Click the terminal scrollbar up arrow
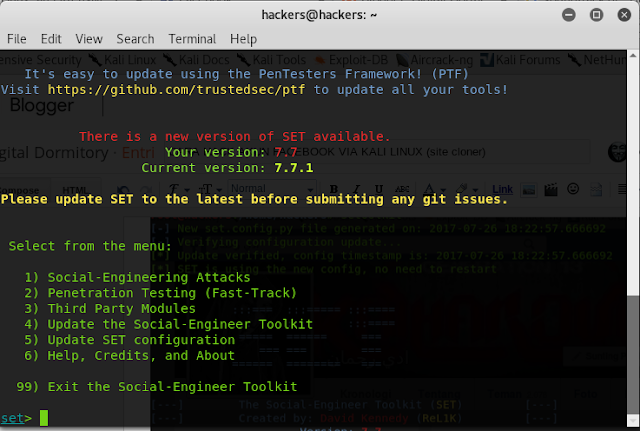 (x=633, y=55)
